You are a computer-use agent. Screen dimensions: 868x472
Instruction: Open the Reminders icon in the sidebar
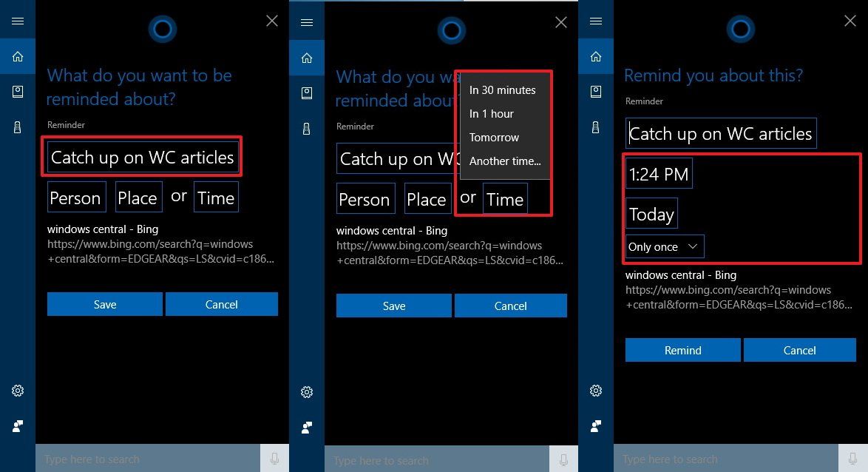pos(18,127)
